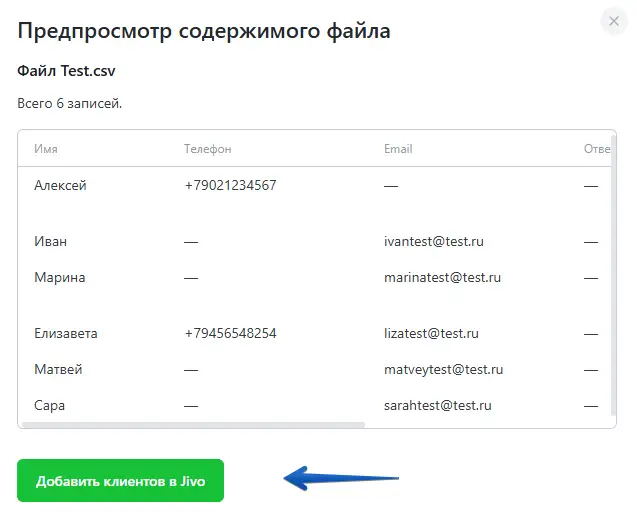Viewport: 637px width, 525px height.
Task: Click phone number +79021234567
Action: (x=230, y=185)
